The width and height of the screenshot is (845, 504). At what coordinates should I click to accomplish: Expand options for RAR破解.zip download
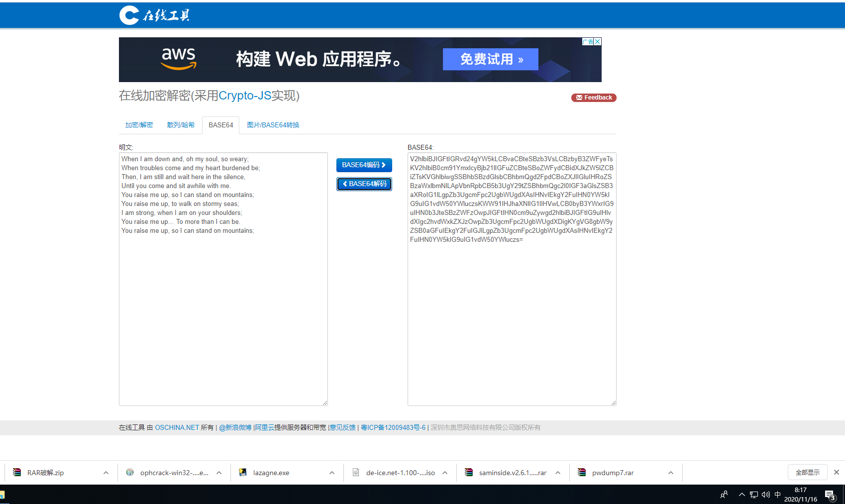coord(106,473)
